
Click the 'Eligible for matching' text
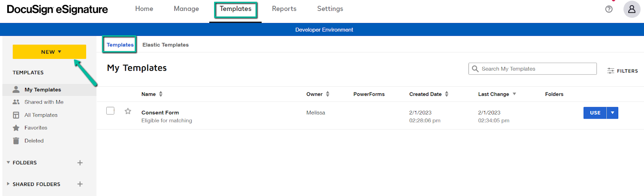(167, 121)
